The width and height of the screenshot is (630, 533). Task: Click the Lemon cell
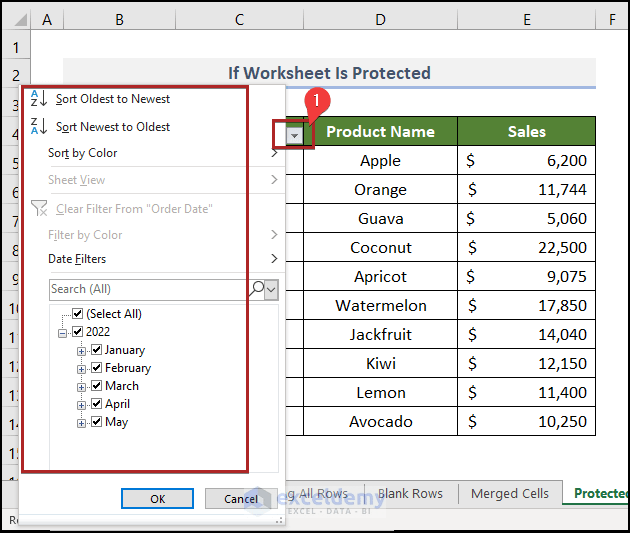380,392
